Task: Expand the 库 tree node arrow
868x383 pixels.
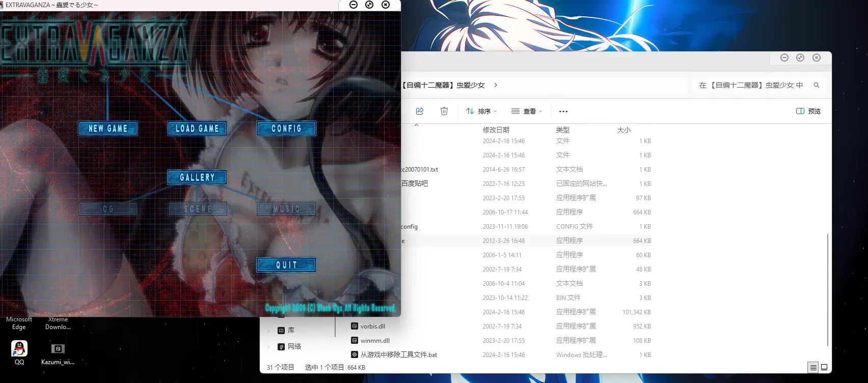Action: 268,331
